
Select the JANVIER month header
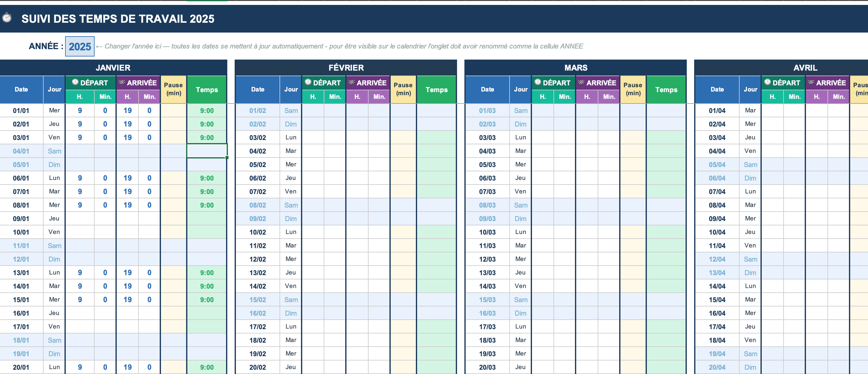click(x=113, y=68)
